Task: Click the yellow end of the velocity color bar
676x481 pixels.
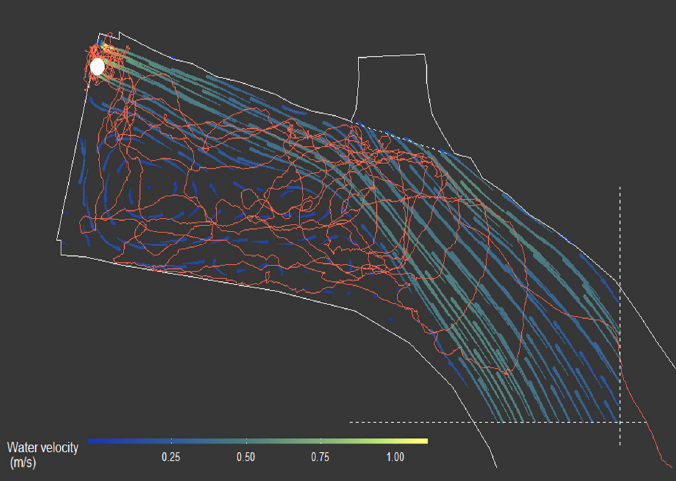Action: tap(422, 440)
